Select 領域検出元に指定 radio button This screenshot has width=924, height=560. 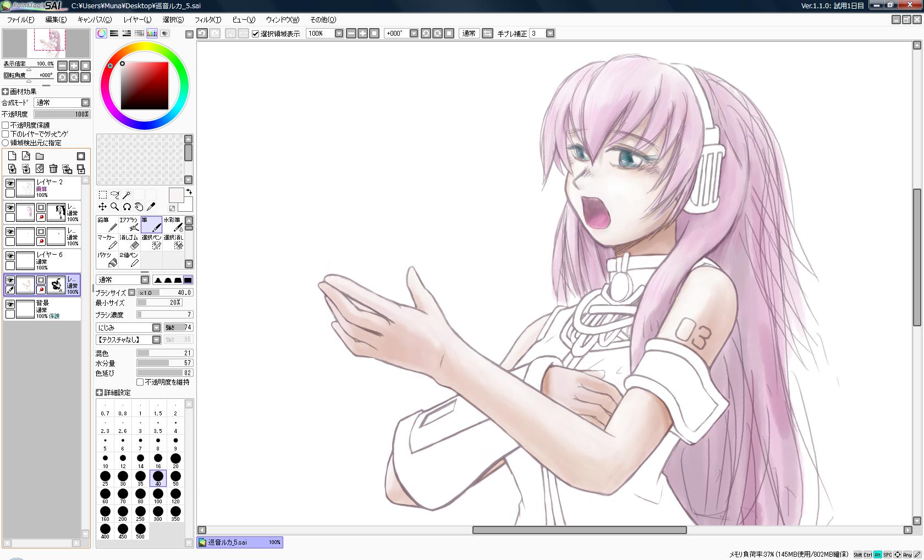pyautogui.click(x=5, y=143)
